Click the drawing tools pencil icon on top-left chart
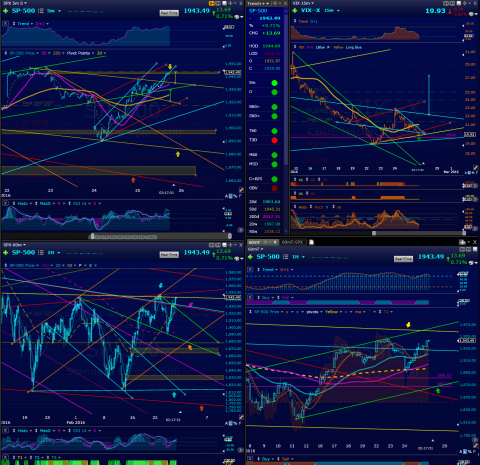 click(241, 190)
